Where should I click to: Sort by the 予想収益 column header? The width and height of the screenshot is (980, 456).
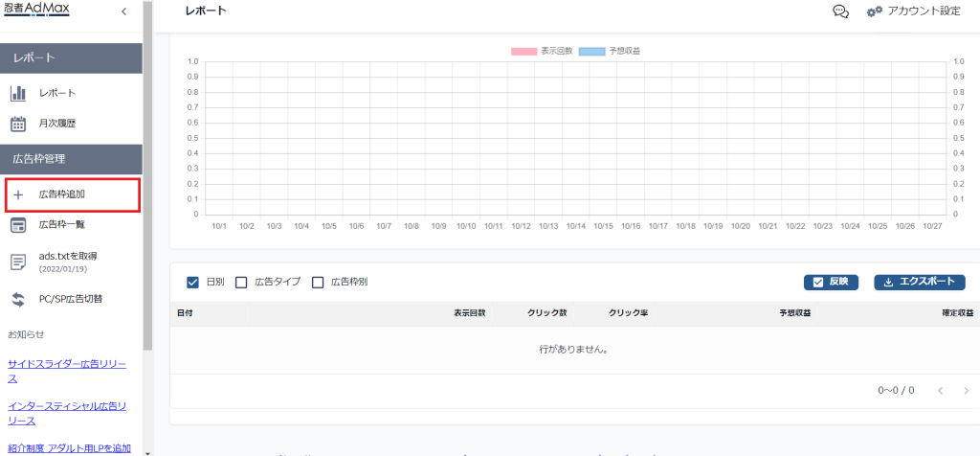pos(795,312)
